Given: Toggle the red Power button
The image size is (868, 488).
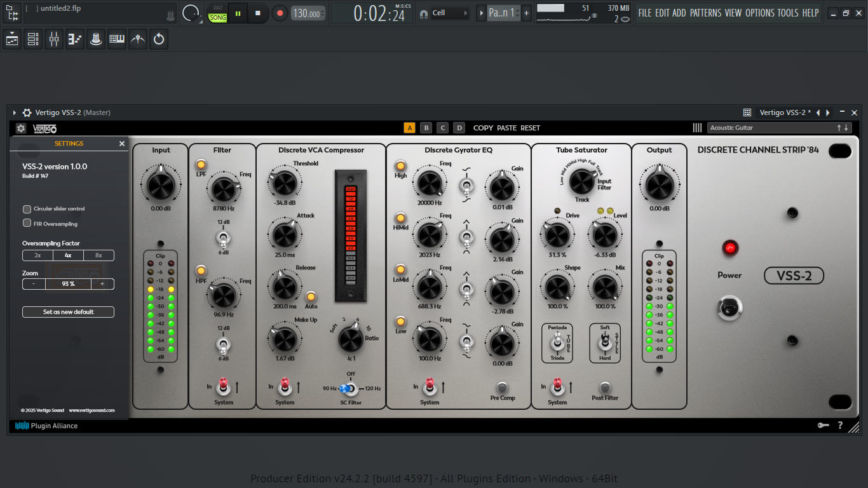Looking at the screenshot, I should click(729, 248).
